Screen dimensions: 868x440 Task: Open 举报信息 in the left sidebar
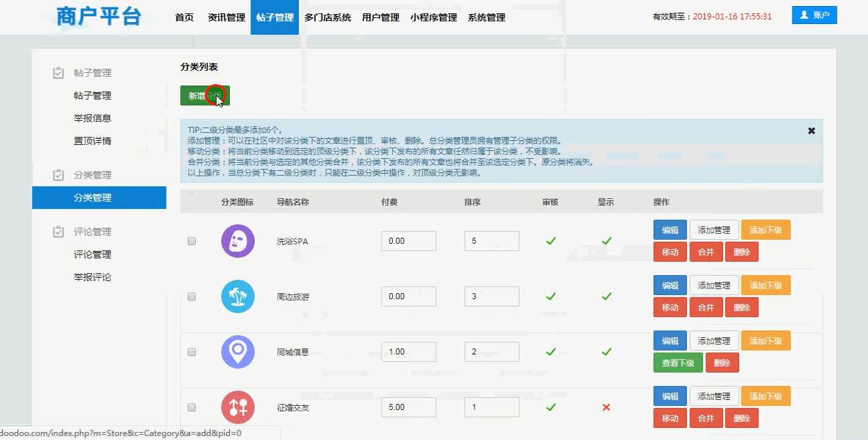pos(92,118)
